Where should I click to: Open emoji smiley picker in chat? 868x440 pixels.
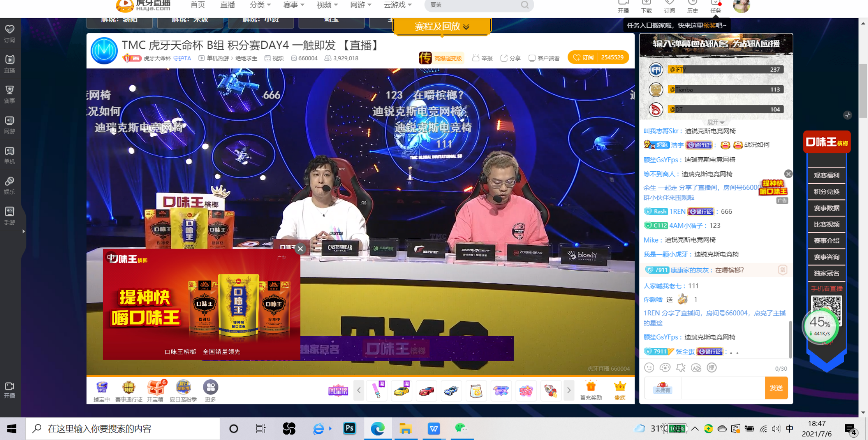(x=649, y=368)
